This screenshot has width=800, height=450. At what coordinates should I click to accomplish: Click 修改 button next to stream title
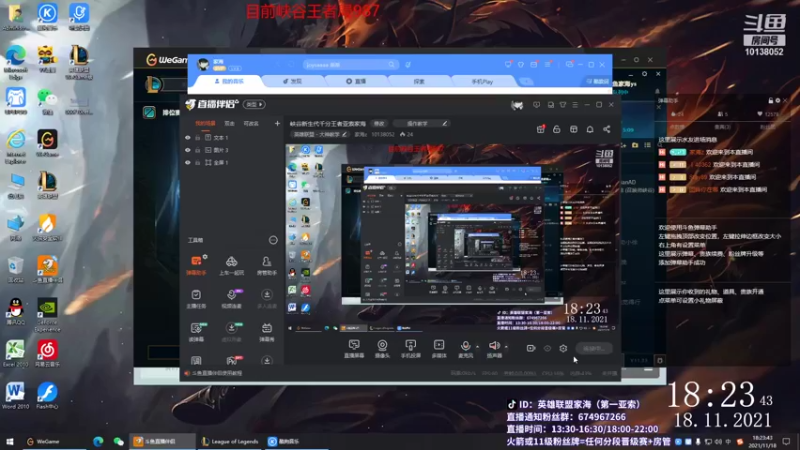tap(379, 123)
